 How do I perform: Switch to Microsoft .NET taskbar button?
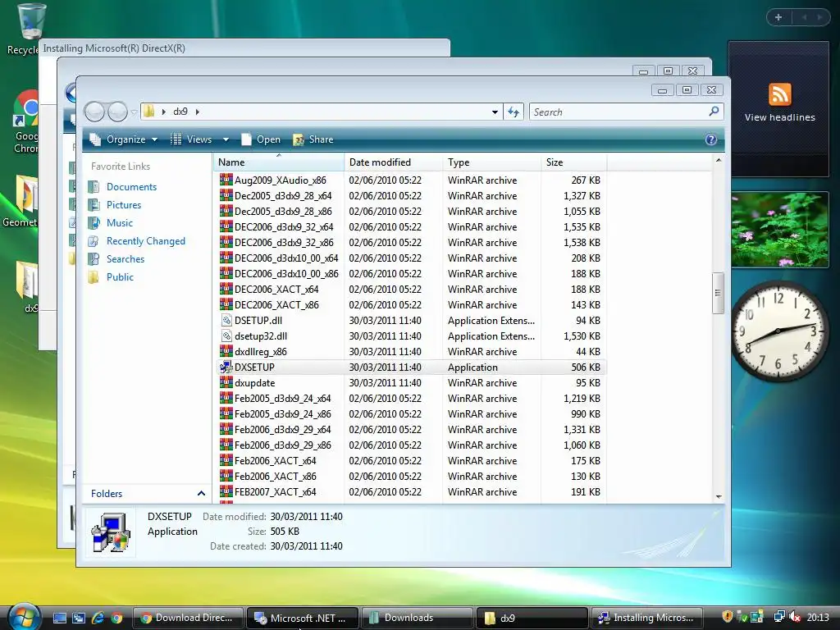click(x=302, y=619)
